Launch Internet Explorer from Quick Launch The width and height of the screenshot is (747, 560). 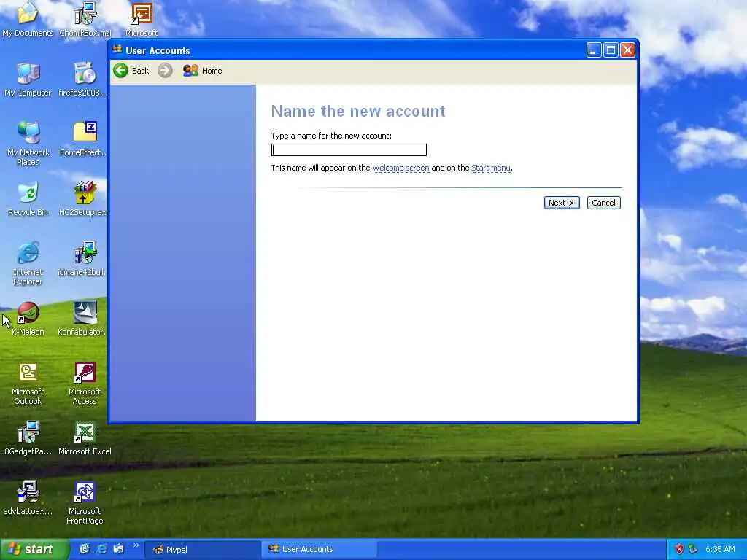pyautogui.click(x=101, y=549)
